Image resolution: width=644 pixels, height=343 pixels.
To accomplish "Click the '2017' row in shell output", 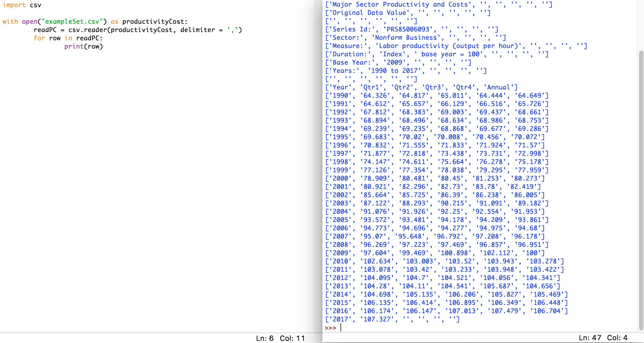I will click(340, 319).
